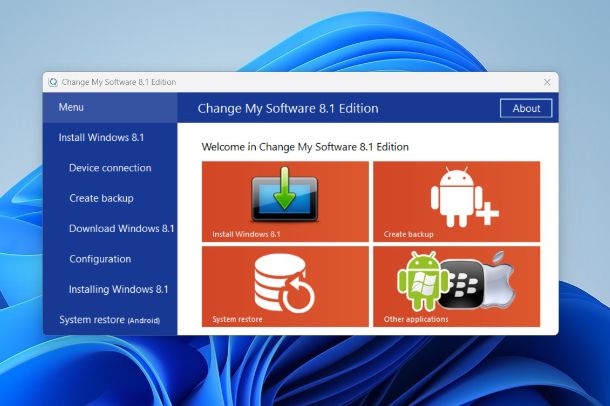Screen dimensions: 610x406
Task: Go to Download Windows 8.1 step
Action: (x=121, y=229)
